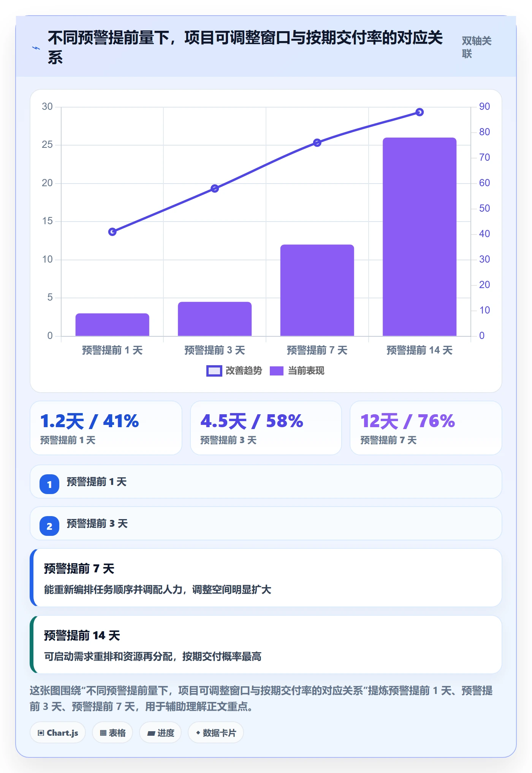The image size is (532, 773).
Task: Click the left axis value 15
Action: (47, 221)
